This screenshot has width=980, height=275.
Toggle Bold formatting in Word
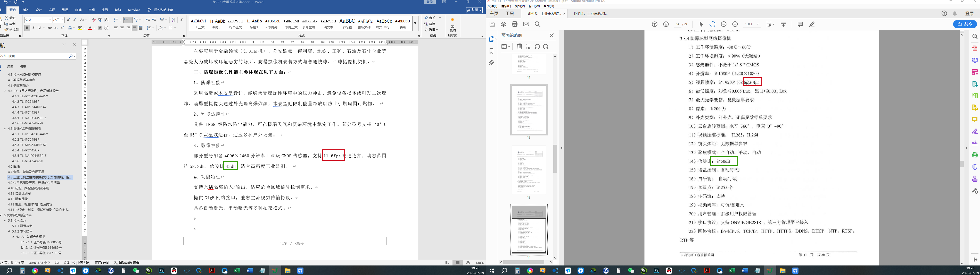click(x=27, y=28)
